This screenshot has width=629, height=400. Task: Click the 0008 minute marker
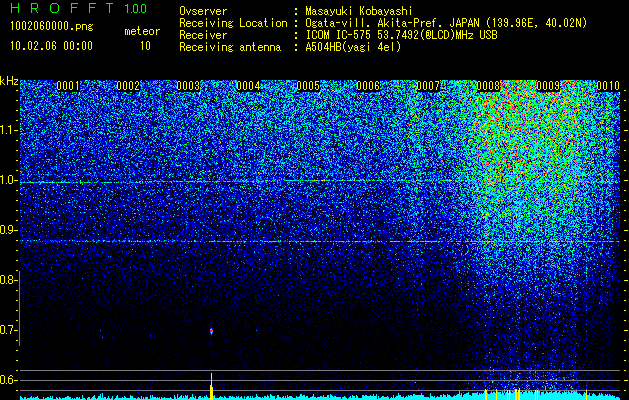488,86
